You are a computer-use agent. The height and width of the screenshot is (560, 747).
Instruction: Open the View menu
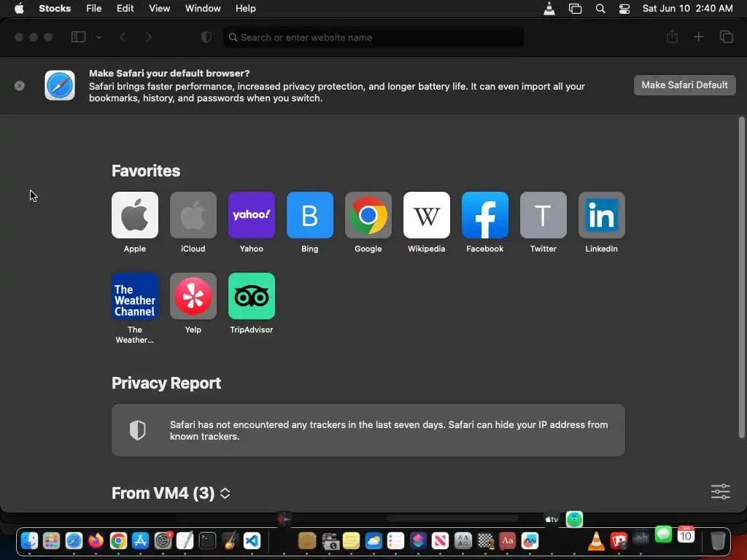(159, 9)
